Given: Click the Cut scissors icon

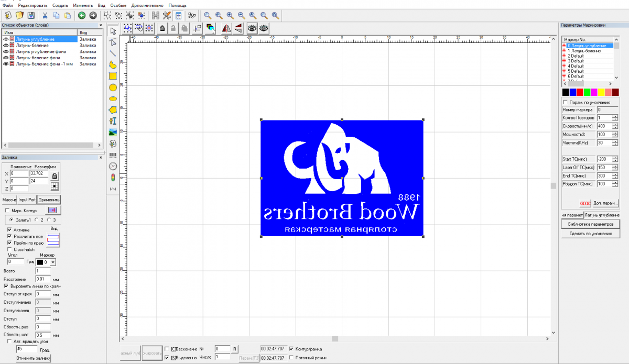Looking at the screenshot, I should pos(45,16).
